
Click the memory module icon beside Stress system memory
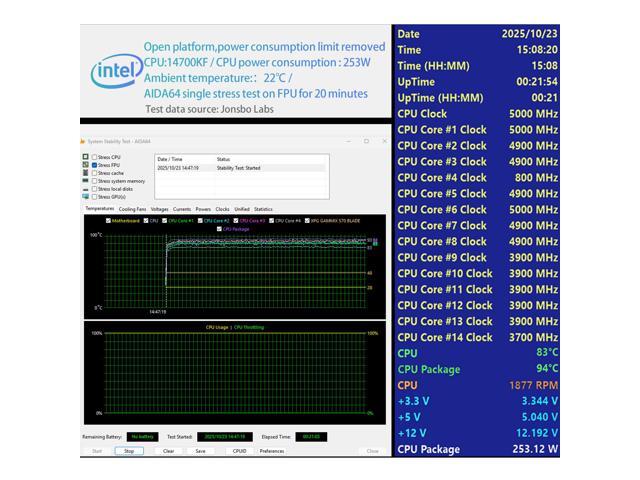85,180
